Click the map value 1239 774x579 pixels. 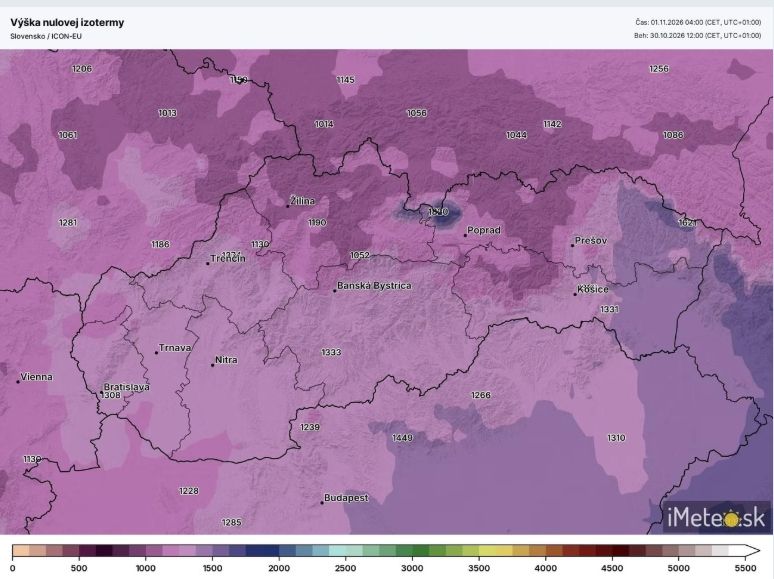coord(310,427)
